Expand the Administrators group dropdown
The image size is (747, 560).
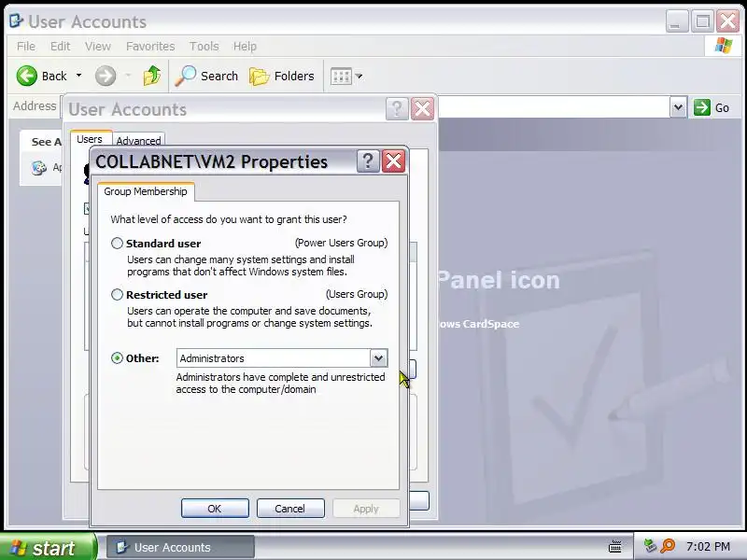click(x=379, y=358)
